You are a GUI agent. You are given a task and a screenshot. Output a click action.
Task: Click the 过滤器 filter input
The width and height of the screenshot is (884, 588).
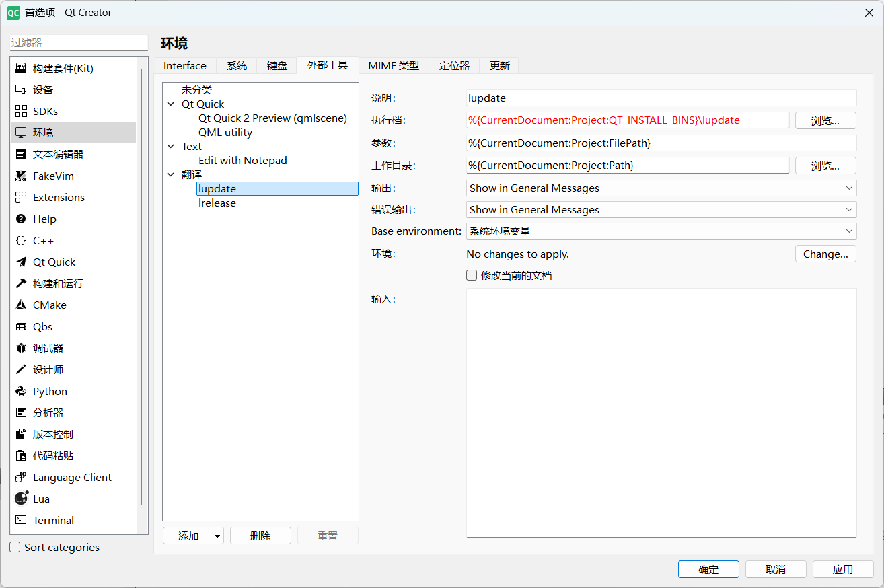[x=79, y=42]
